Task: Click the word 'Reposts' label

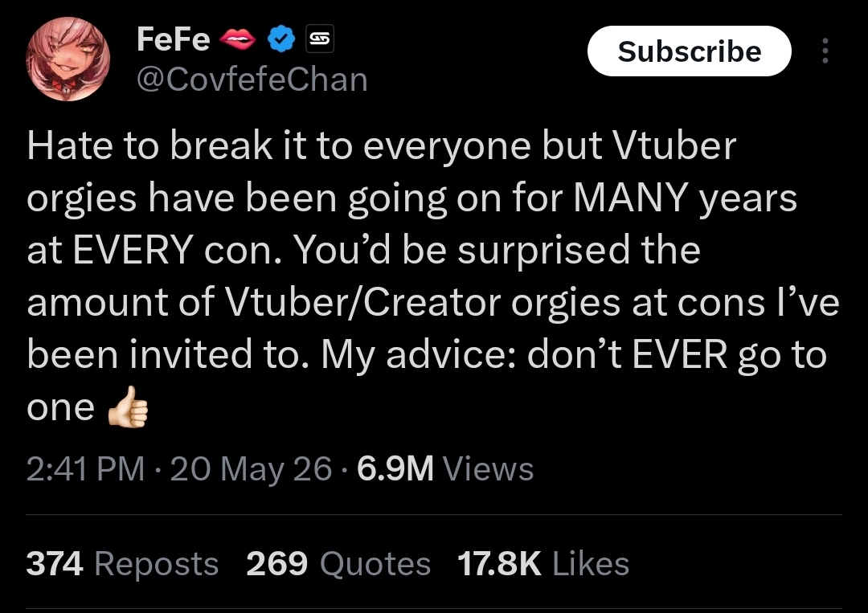Action: click(157, 564)
